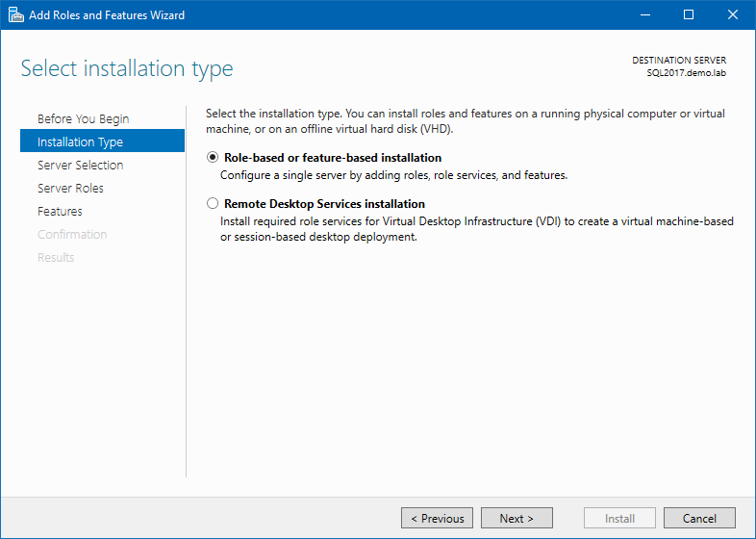
Task: Click the disabled Install button
Action: [619, 519]
